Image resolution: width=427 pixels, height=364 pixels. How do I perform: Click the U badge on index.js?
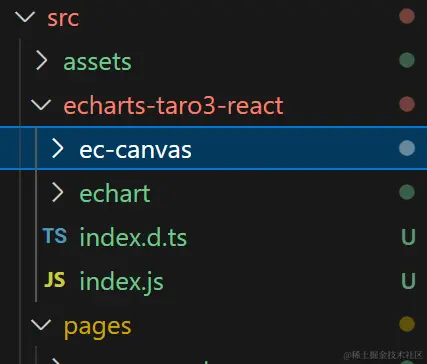point(408,281)
